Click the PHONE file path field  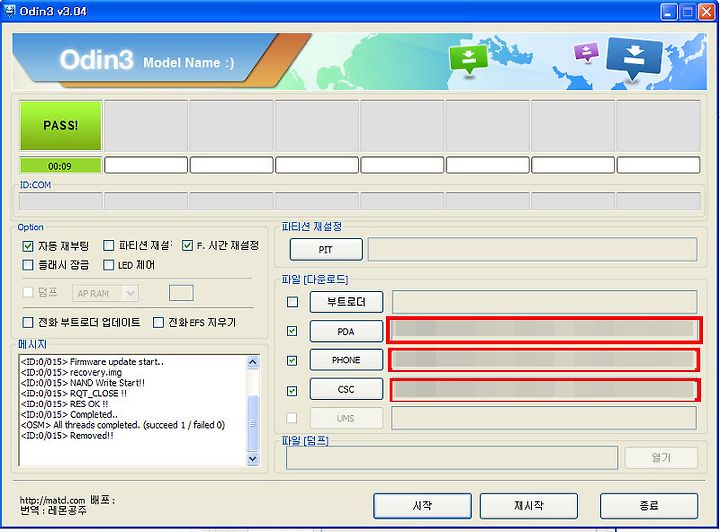tap(544, 360)
